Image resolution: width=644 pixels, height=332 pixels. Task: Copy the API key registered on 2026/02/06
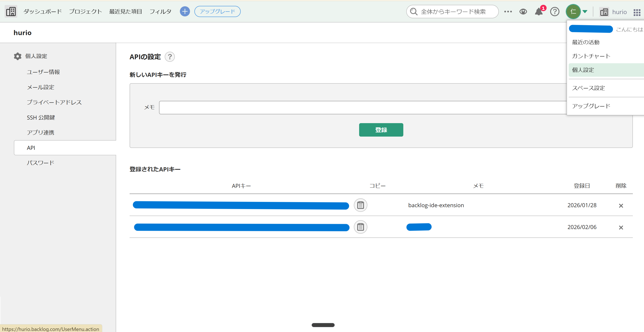360,227
